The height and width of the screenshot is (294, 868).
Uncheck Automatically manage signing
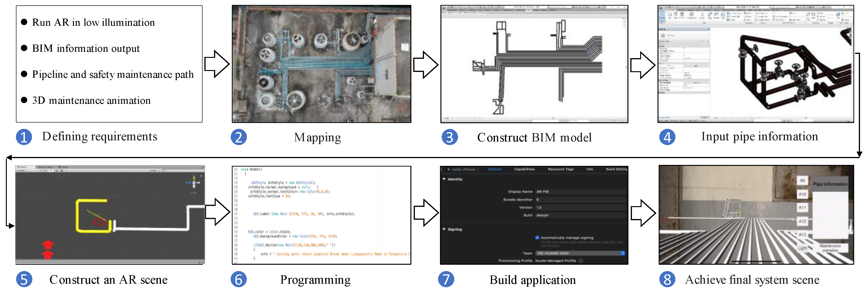click(x=537, y=238)
